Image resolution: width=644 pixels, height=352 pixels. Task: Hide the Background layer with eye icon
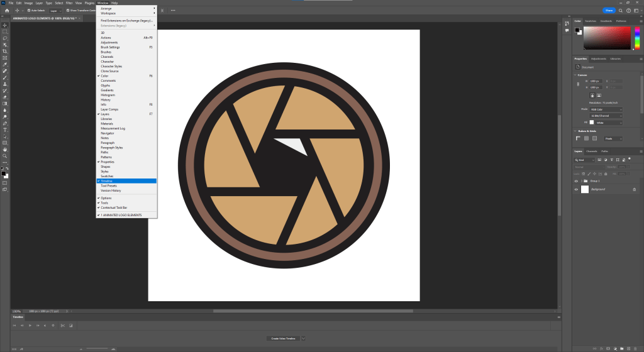pos(576,189)
